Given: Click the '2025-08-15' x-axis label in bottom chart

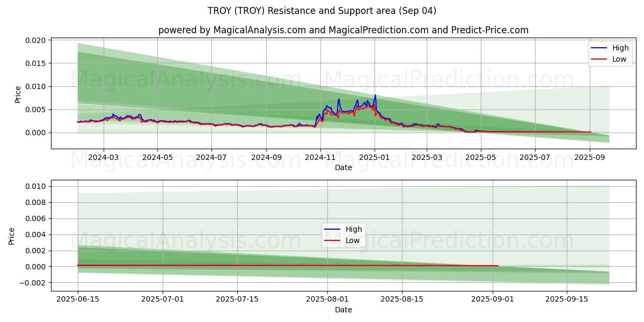Looking at the screenshot, I should [x=402, y=300].
